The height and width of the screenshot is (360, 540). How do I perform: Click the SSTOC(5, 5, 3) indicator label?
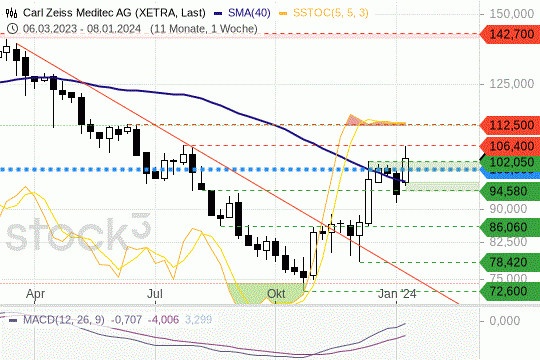(x=331, y=13)
